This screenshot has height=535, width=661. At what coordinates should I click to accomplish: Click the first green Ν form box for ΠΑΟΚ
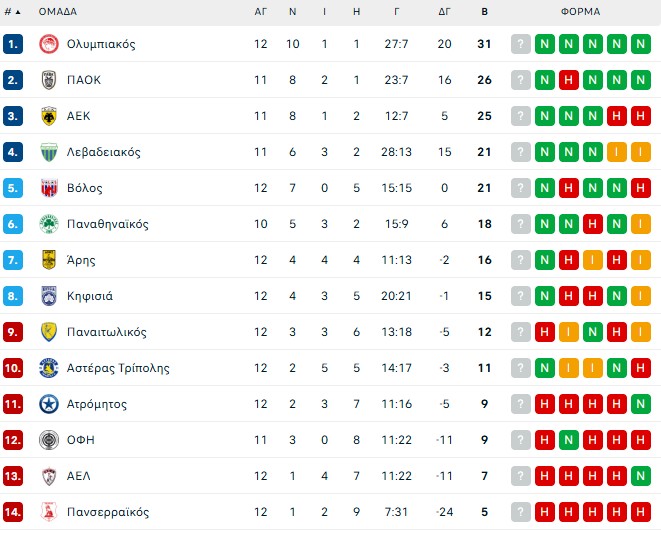544,80
